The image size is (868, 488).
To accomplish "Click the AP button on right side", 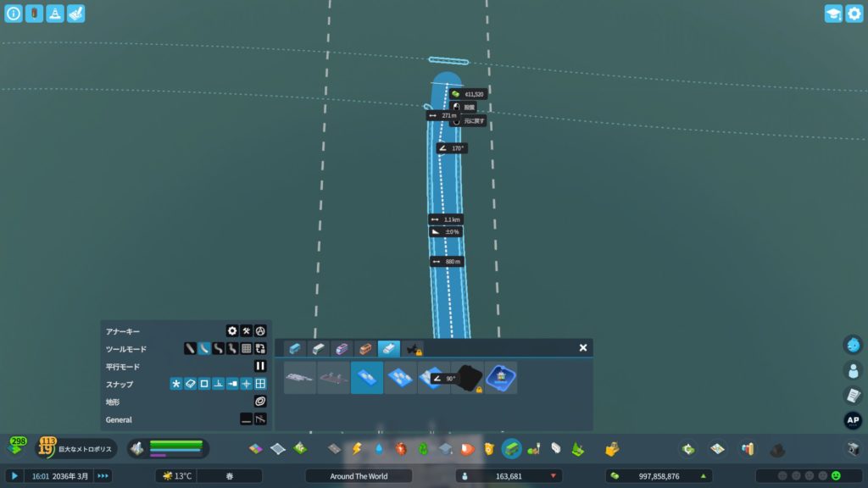I will [x=853, y=420].
